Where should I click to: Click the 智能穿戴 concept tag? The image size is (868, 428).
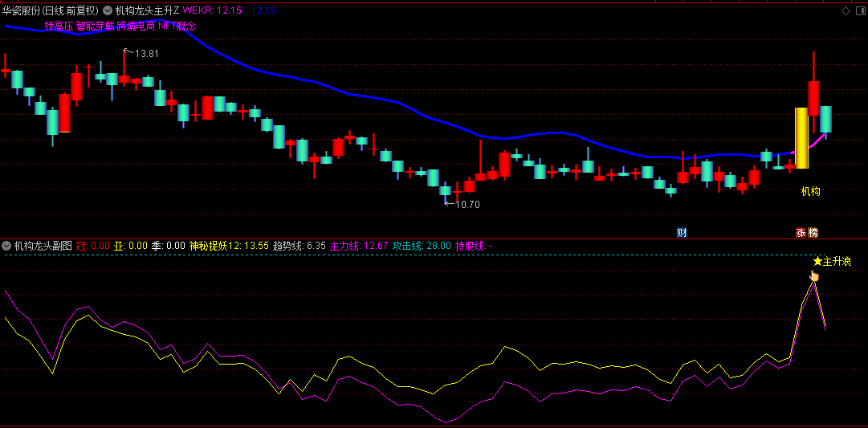pyautogui.click(x=95, y=26)
